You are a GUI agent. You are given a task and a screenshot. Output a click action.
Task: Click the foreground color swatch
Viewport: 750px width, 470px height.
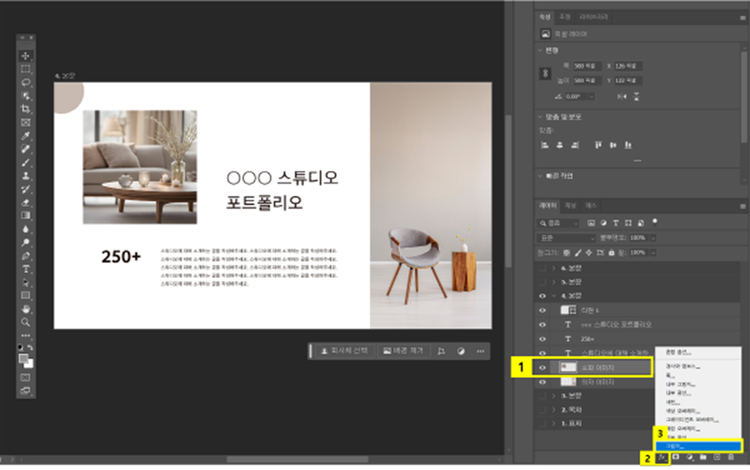click(24, 357)
